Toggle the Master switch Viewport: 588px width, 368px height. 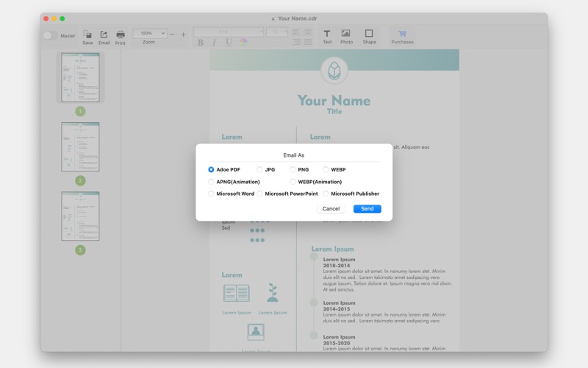50,35
